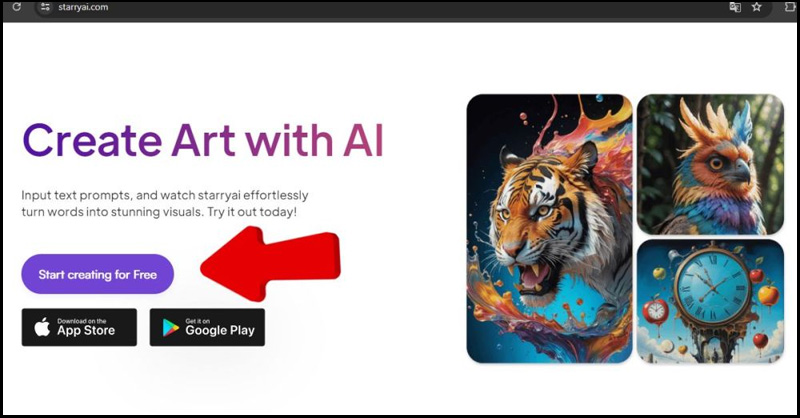Open the Download on the App Store badge
This screenshot has height=418, width=800.
(x=79, y=327)
